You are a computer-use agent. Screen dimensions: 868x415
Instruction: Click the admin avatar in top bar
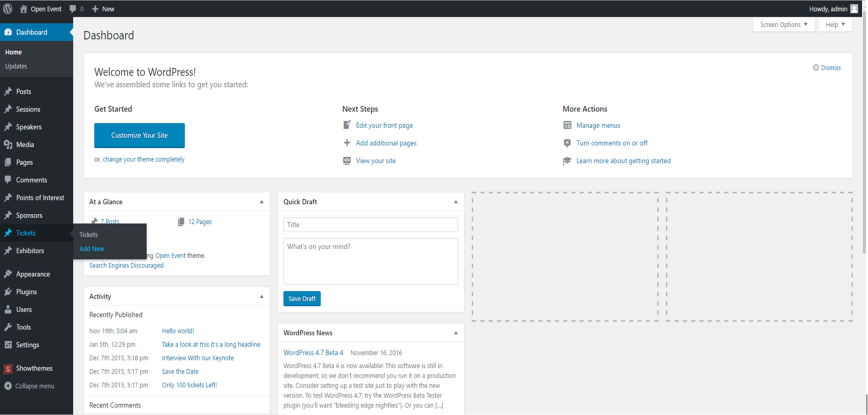click(x=854, y=9)
